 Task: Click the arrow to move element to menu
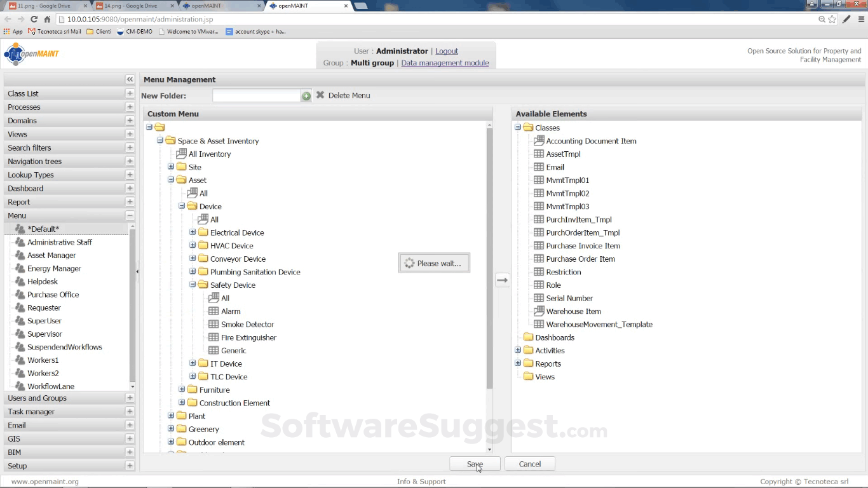pos(502,280)
